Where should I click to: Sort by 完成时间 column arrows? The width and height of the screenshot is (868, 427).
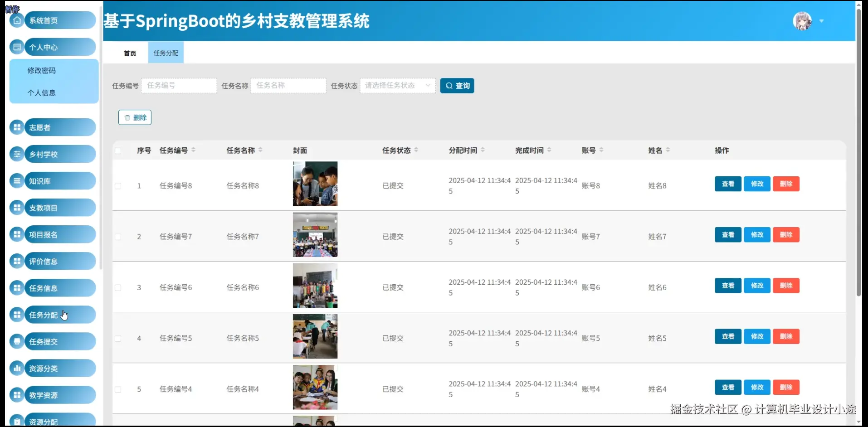tap(549, 150)
